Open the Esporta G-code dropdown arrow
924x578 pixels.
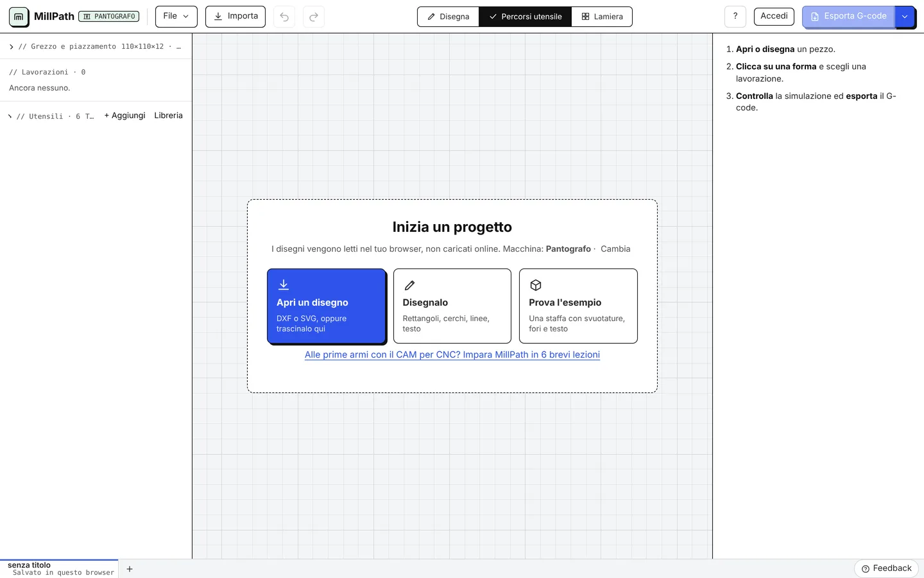pyautogui.click(x=904, y=17)
